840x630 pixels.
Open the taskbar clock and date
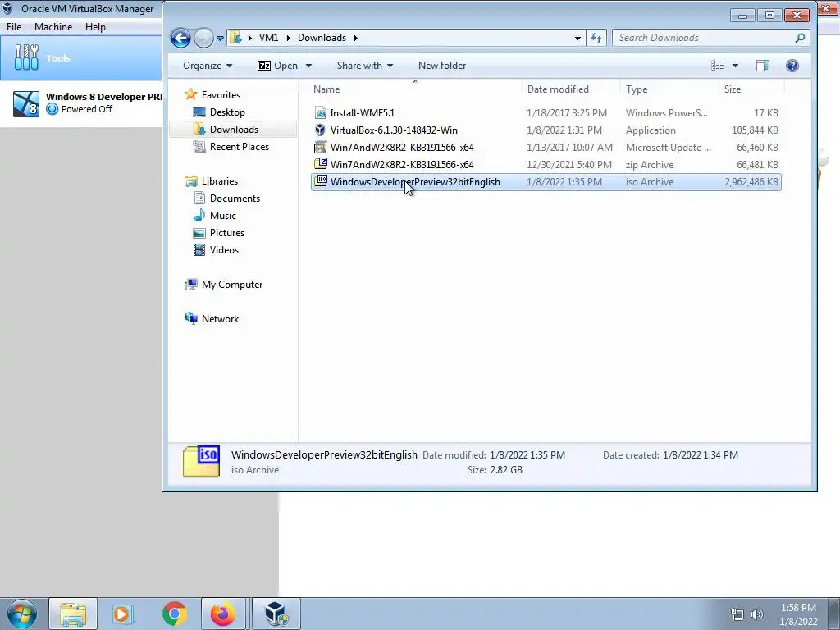[x=798, y=614]
